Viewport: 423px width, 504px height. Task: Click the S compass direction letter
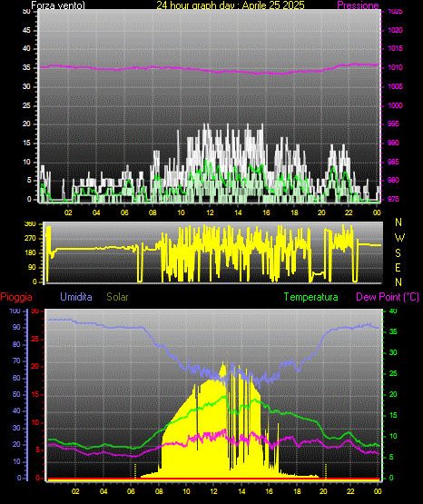(x=398, y=253)
